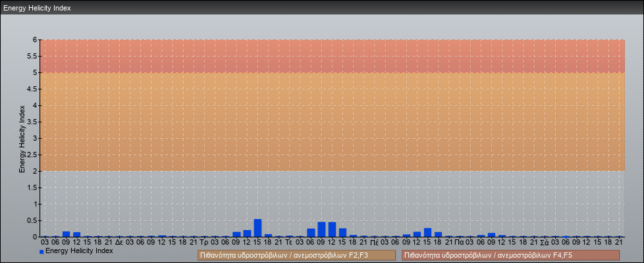This screenshot has height=263, width=644.
Task: Click the 0.5 value on the y-axis
Action: (x=32, y=220)
